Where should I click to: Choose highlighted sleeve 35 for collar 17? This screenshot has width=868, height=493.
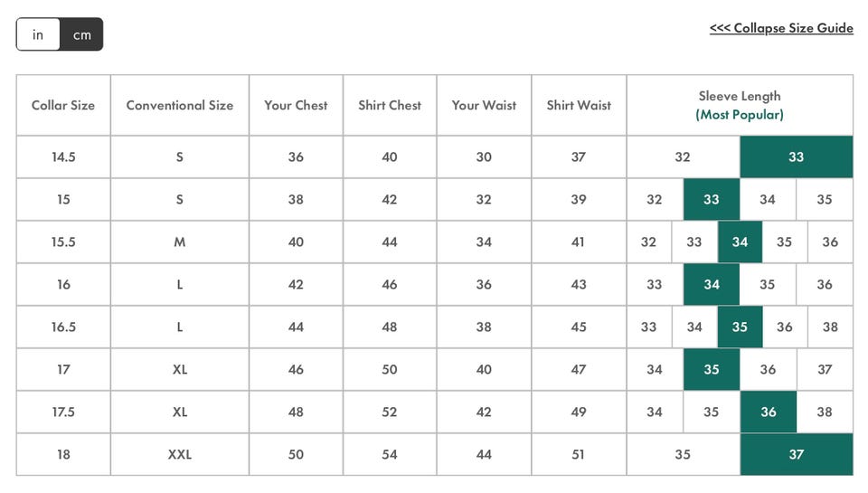coord(712,369)
